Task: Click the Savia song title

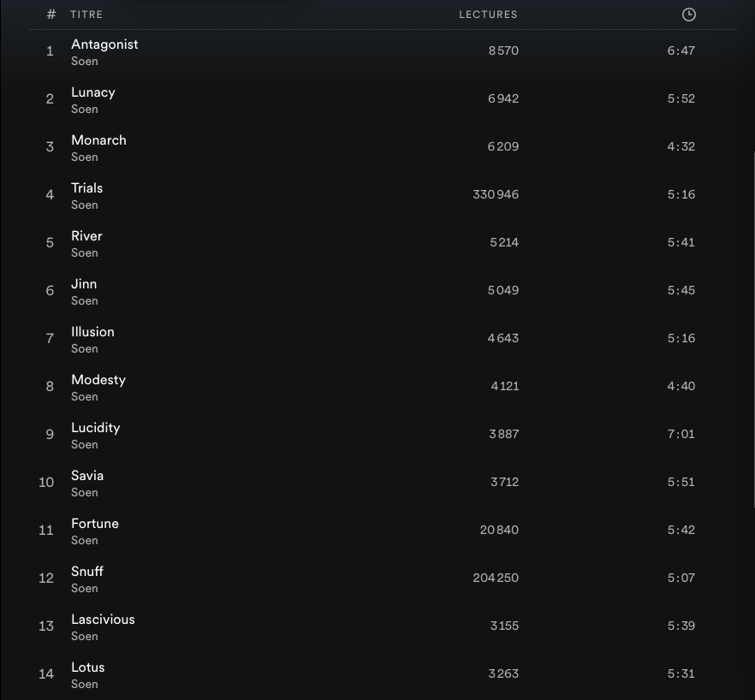Action: [x=87, y=476]
